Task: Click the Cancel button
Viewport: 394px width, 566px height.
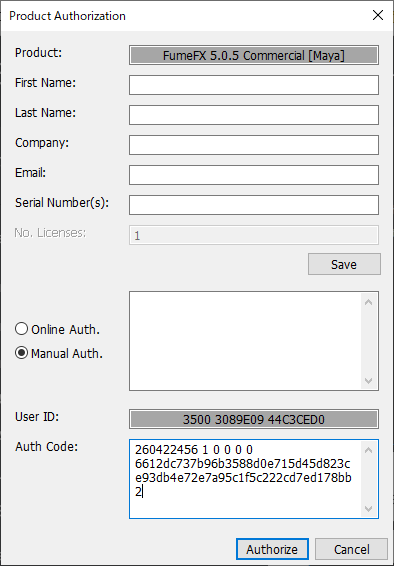Action: [351, 549]
